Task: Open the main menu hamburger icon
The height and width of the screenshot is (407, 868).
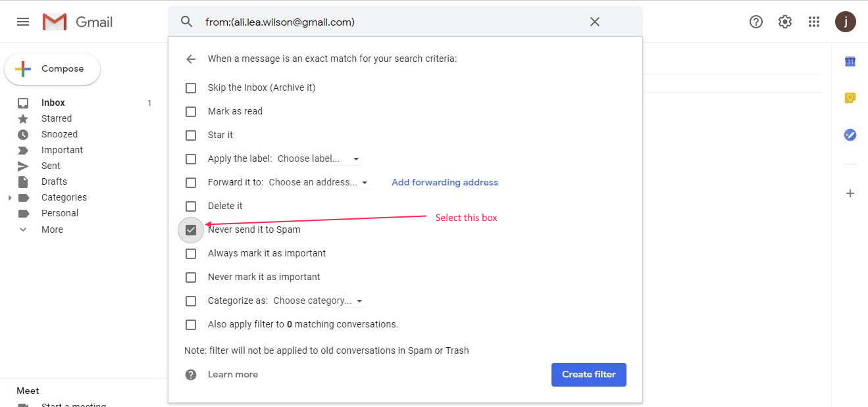Action: 23,22
